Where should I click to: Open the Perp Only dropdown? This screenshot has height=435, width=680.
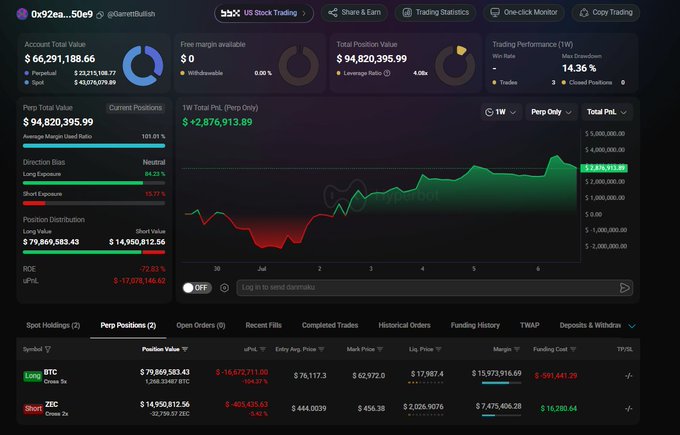(551, 112)
